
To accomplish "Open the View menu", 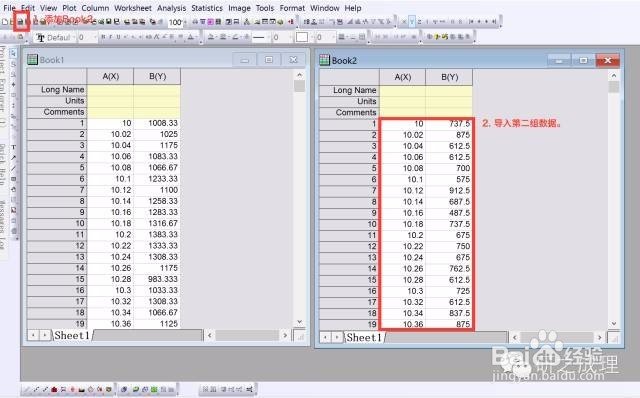I will point(49,8).
